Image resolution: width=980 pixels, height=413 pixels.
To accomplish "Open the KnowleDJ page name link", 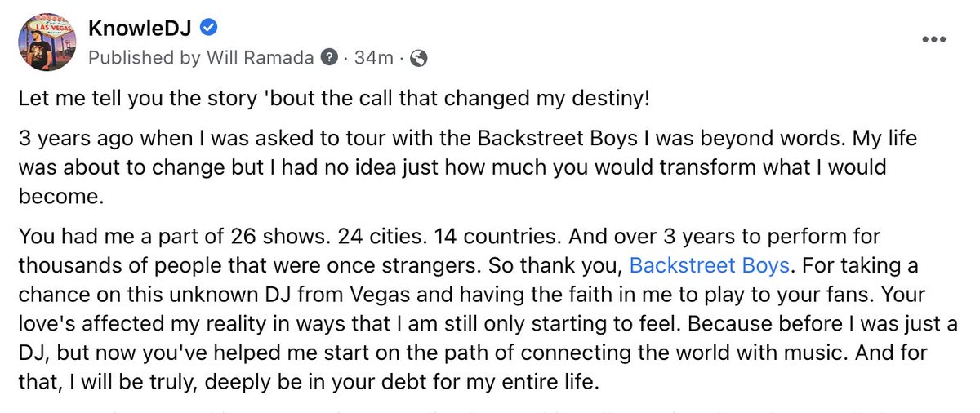I will 141,29.
